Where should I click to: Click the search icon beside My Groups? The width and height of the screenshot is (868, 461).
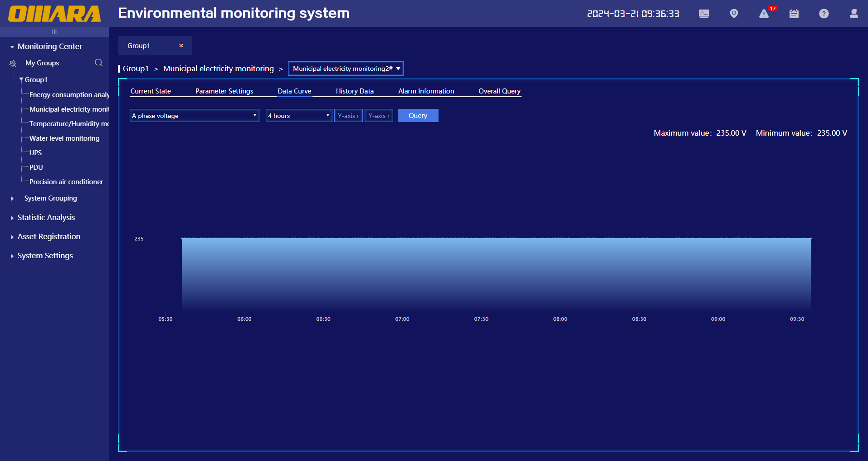pyautogui.click(x=98, y=63)
